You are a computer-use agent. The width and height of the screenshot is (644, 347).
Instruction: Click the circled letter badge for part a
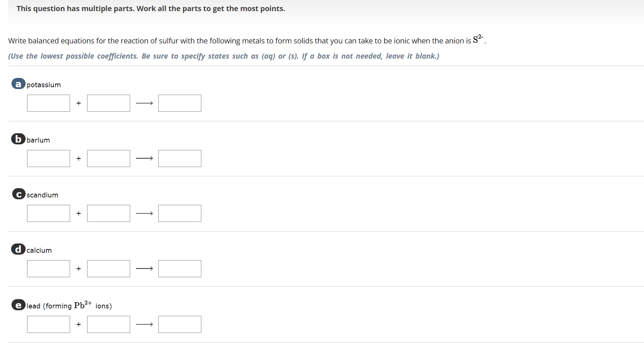pyautogui.click(x=18, y=85)
